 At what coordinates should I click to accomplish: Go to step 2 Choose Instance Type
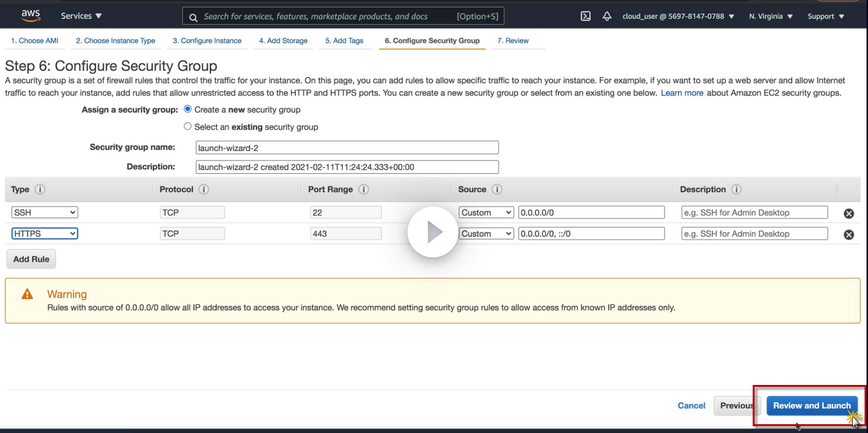pyautogui.click(x=116, y=41)
